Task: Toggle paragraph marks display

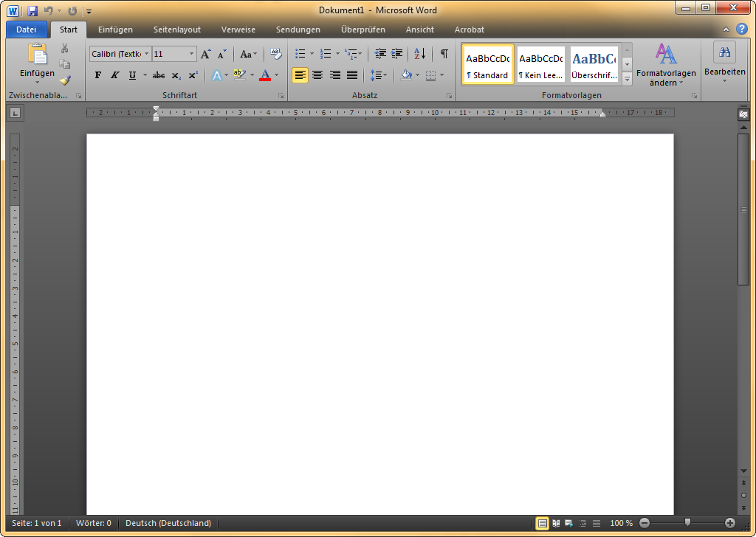Action: coord(444,54)
